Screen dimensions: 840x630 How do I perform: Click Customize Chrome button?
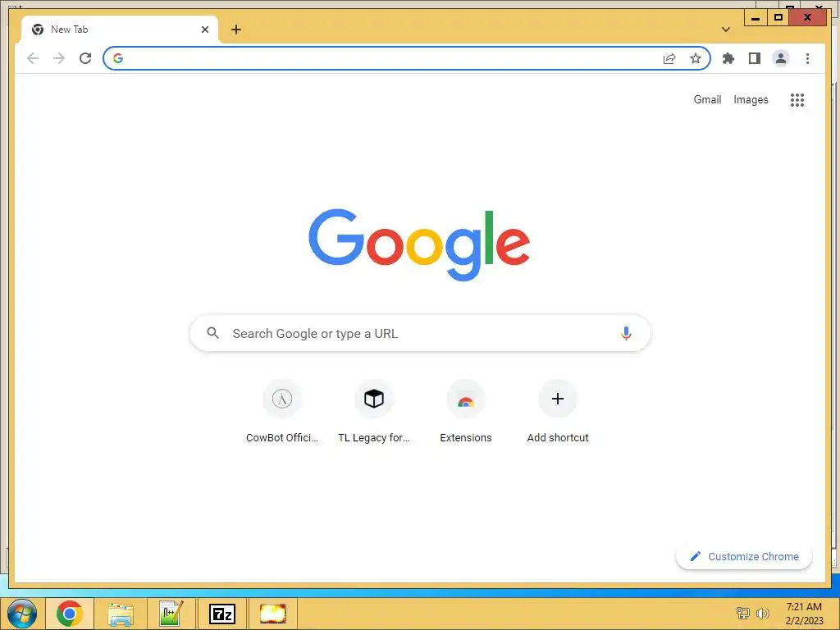click(743, 557)
